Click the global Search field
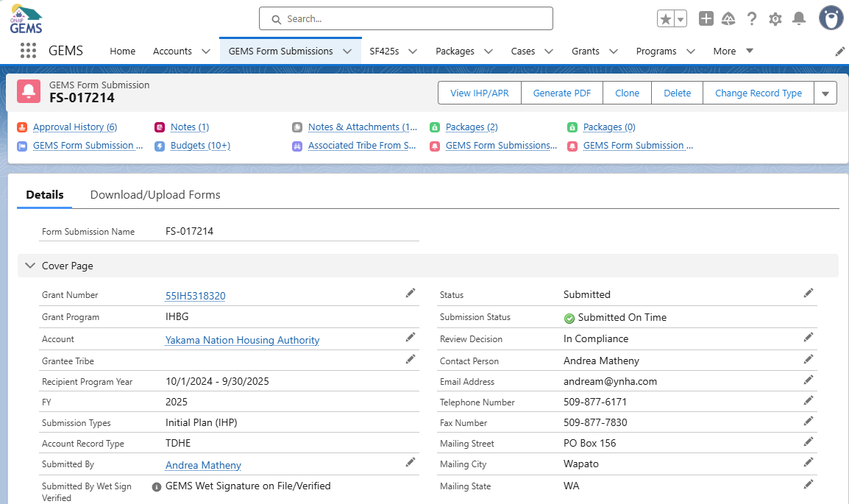The image size is (849, 504). tap(406, 19)
